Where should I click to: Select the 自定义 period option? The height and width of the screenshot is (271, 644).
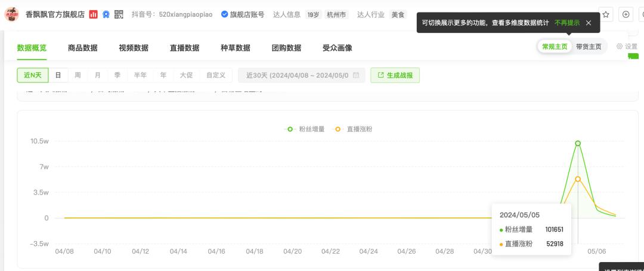(x=216, y=75)
